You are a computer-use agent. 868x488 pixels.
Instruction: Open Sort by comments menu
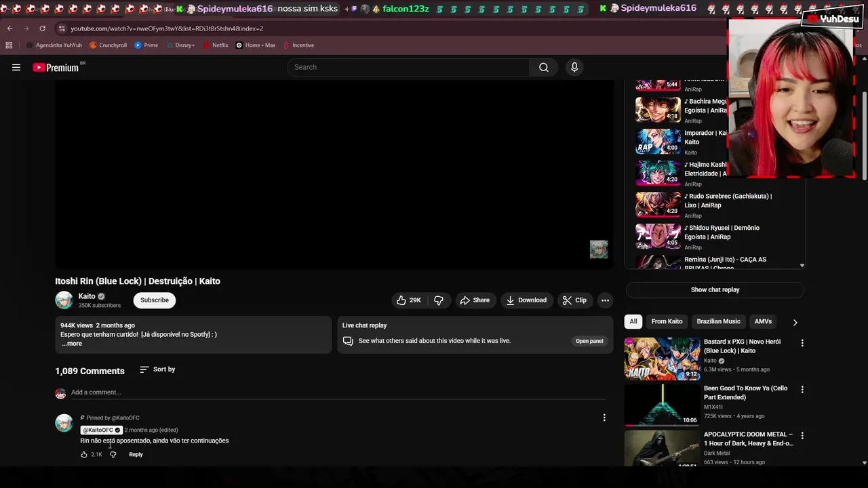click(x=157, y=369)
